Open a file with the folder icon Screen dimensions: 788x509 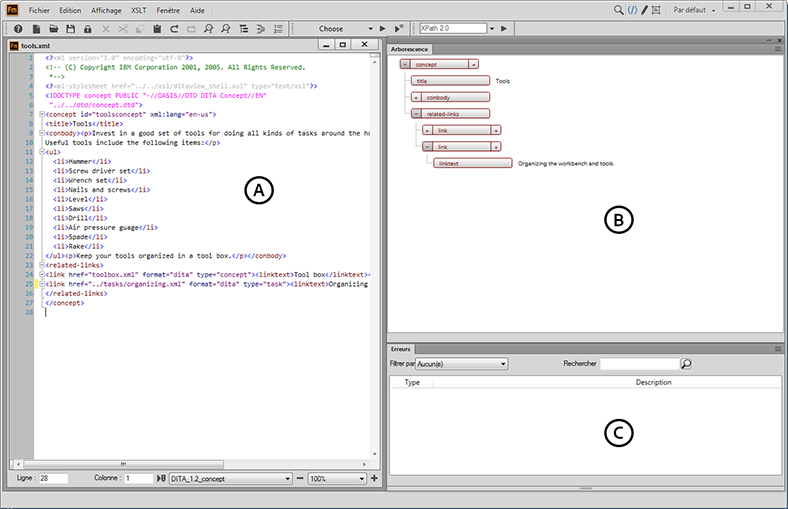click(52, 29)
